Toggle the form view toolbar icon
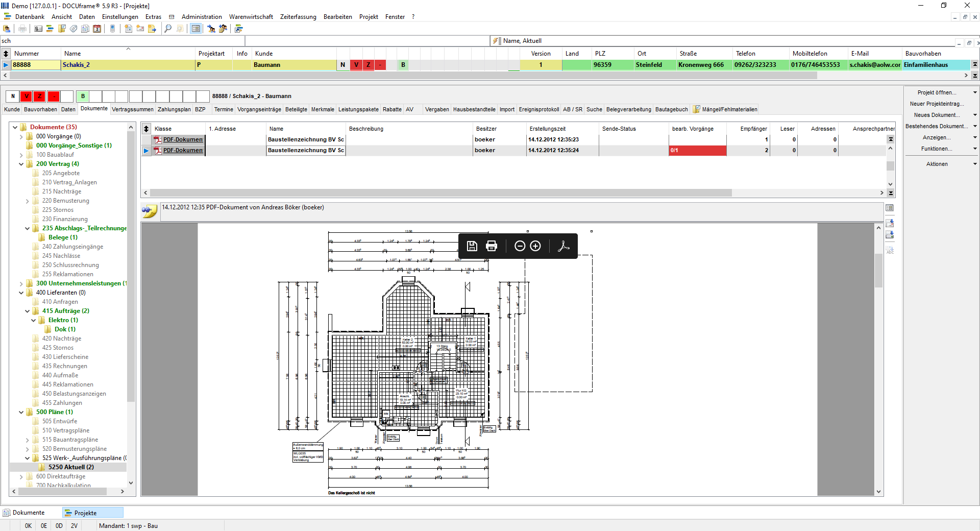980x531 pixels. pyautogui.click(x=195, y=29)
